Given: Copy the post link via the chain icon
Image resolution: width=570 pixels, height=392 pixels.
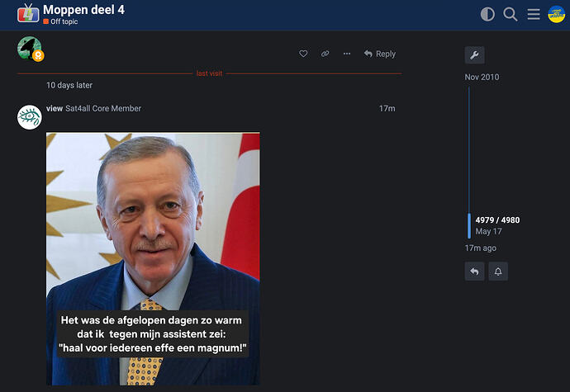Looking at the screenshot, I should (x=325, y=54).
